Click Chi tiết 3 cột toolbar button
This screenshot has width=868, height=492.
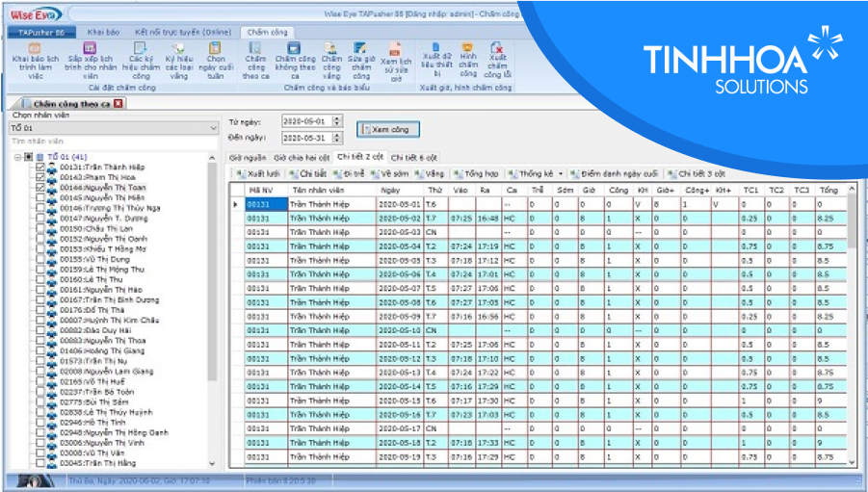[697, 173]
